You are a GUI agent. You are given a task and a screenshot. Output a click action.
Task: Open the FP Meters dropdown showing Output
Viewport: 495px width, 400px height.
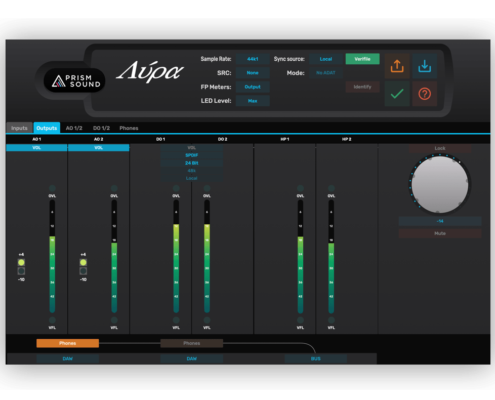(253, 87)
